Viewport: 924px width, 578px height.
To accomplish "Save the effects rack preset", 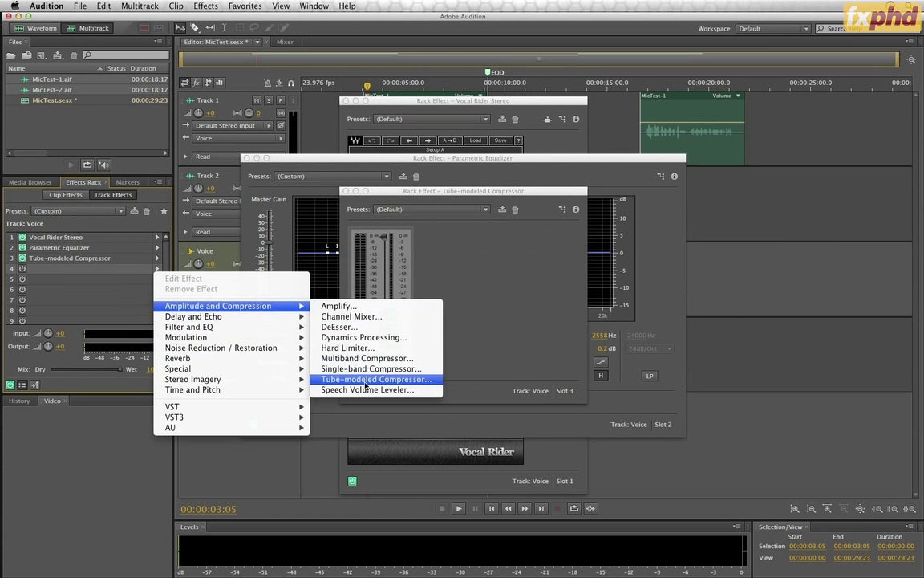I will [x=134, y=211].
